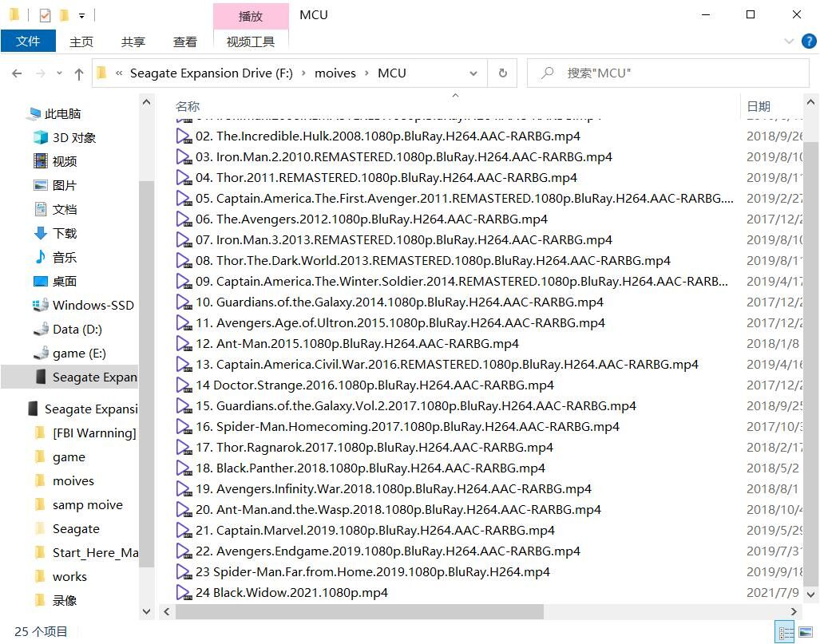Viewport: 820px width, 644px height.
Task: Click the moives breadcrumb in address bar
Action: (335, 73)
